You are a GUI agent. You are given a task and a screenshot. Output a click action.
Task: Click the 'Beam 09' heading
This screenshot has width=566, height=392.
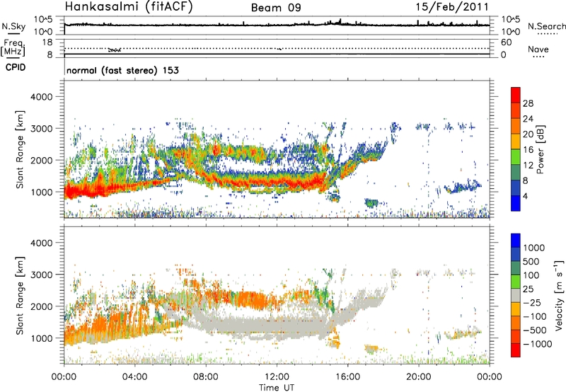[276, 8]
